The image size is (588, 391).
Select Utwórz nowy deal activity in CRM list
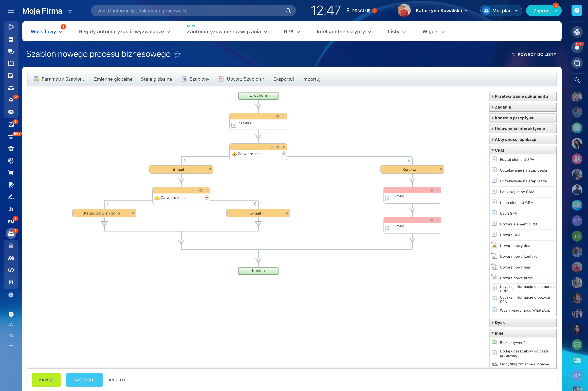(515, 246)
